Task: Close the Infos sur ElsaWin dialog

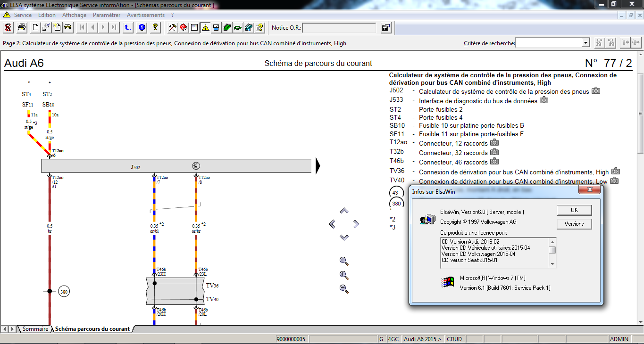Action: click(x=589, y=190)
